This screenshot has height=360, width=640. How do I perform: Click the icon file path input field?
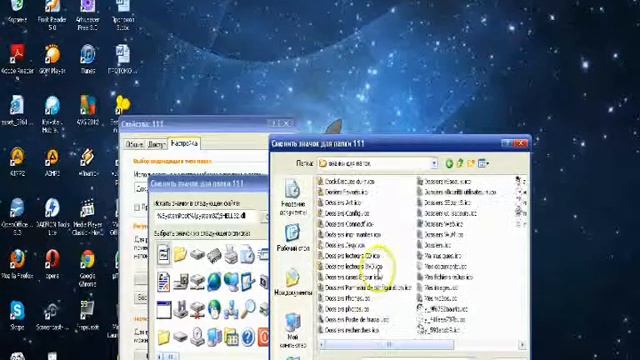206,216
